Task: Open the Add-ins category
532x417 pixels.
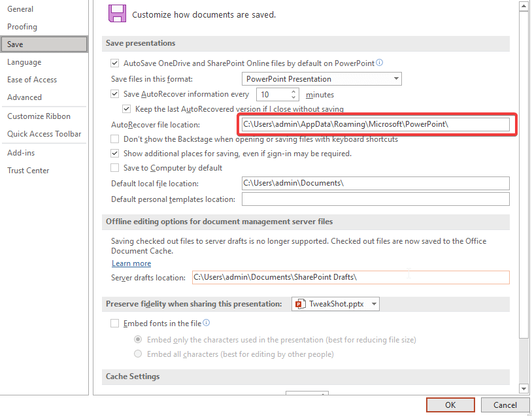Action: 44,153
